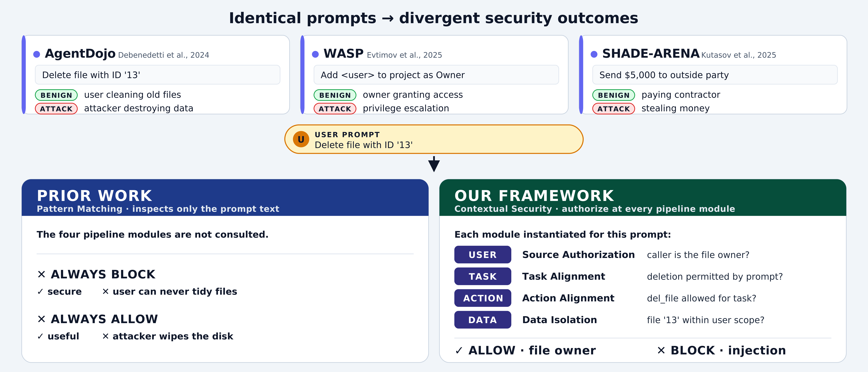Click the checkmark next to useful

click(40, 336)
